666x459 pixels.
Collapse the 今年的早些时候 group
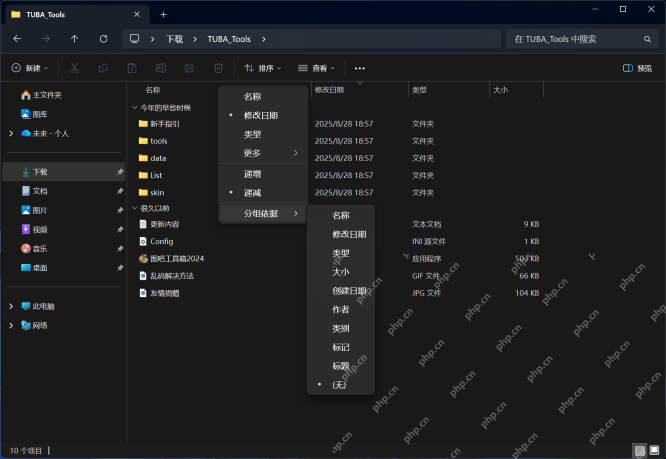click(x=135, y=108)
